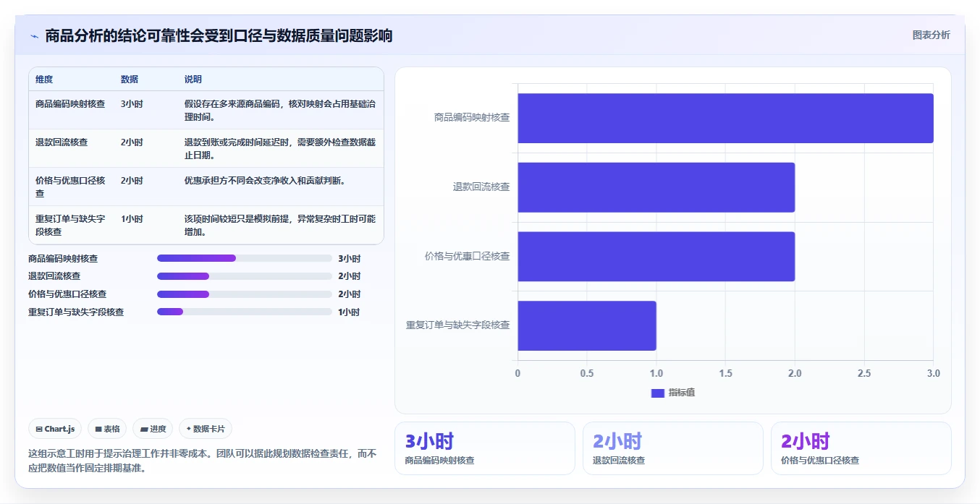980x504 pixels.
Task: Select the 数据 table column header
Action: (130, 80)
